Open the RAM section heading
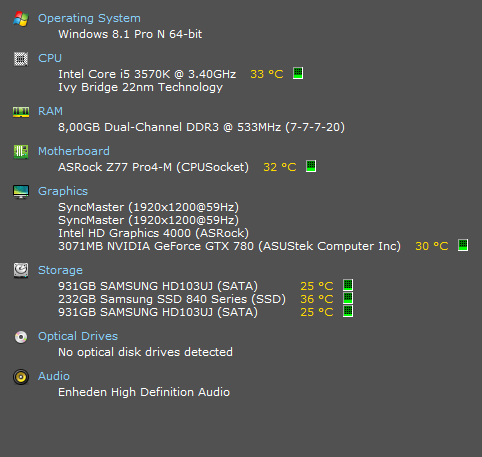This screenshot has height=457, width=482. click(50, 111)
